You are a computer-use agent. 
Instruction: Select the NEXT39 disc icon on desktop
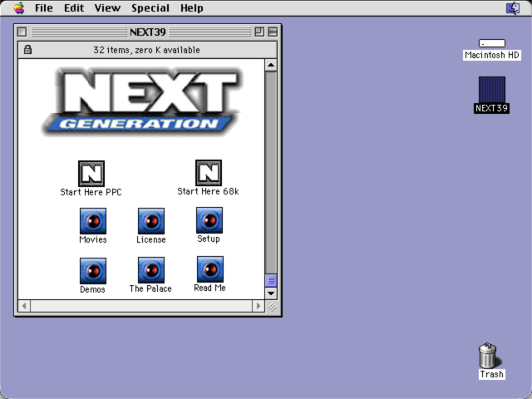click(x=492, y=90)
